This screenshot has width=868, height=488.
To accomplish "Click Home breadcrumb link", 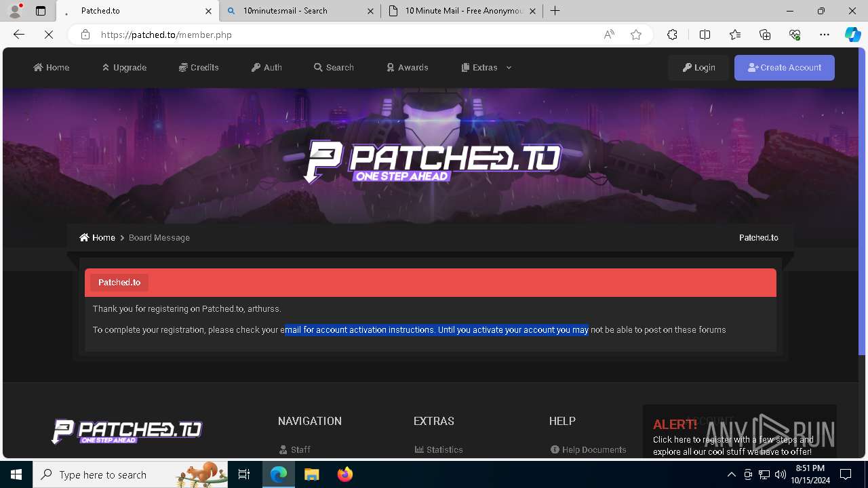I will tap(97, 237).
